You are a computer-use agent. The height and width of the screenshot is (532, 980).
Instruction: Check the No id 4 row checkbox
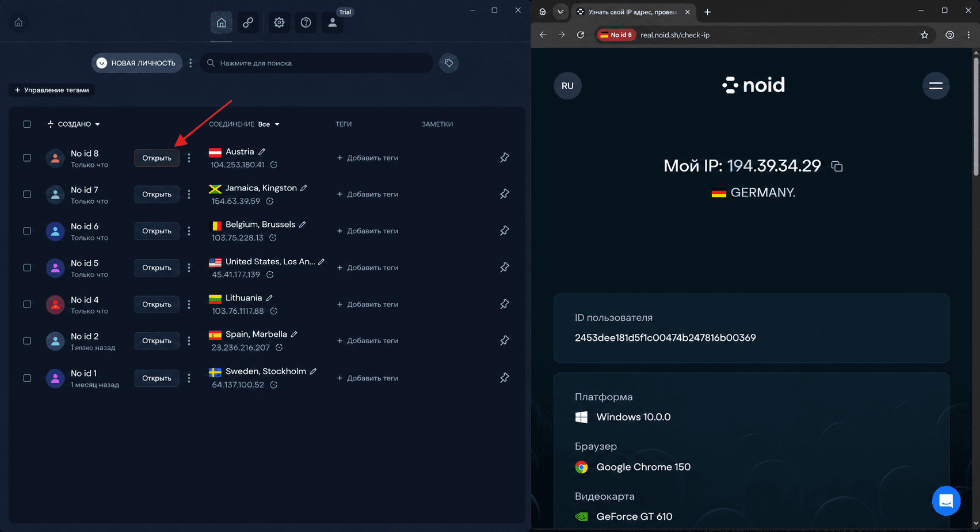coord(27,304)
